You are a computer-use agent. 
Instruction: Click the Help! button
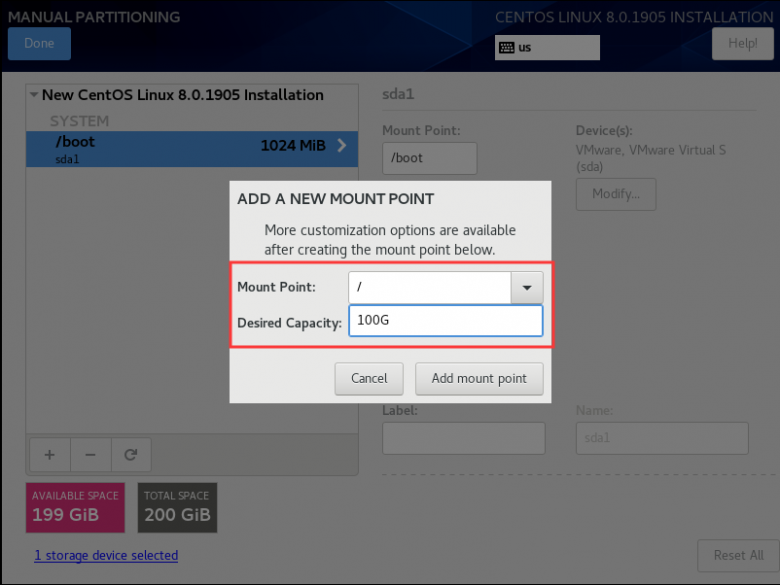tap(742, 44)
